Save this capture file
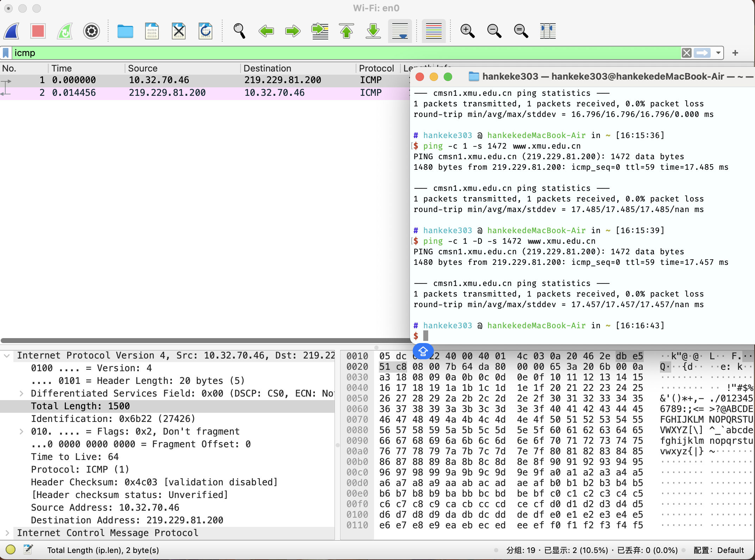This screenshot has height=560, width=755. pos(152,31)
